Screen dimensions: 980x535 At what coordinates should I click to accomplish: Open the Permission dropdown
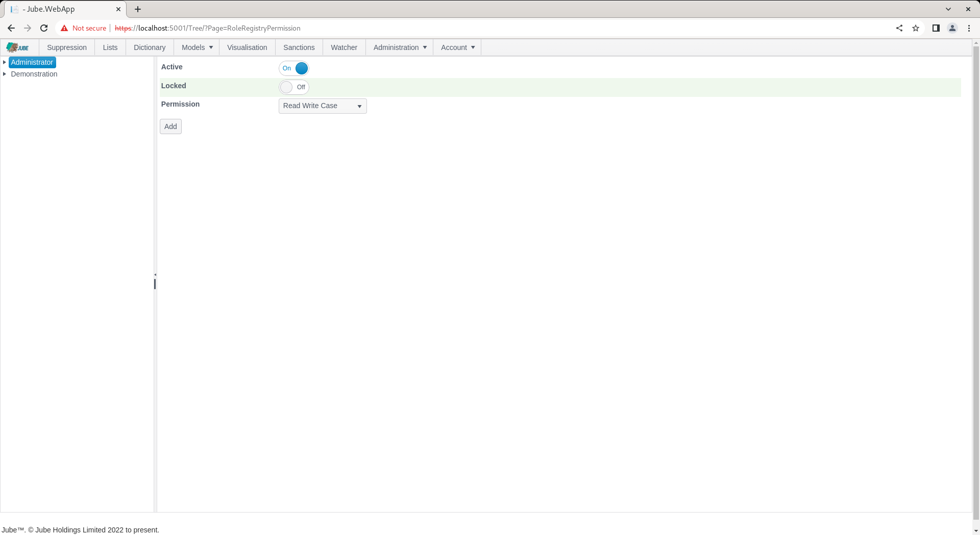coord(323,106)
